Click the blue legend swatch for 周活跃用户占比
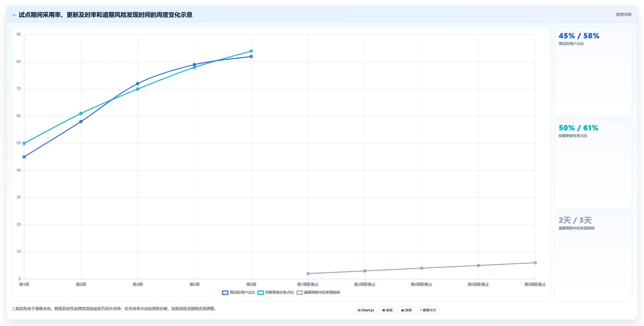The width and height of the screenshot is (644, 326). point(225,293)
